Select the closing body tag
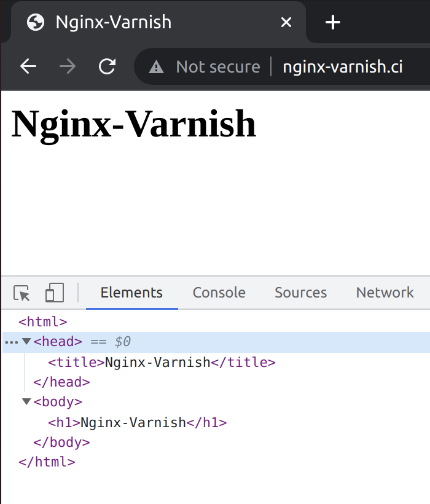The image size is (430, 504). pyautogui.click(x=61, y=443)
